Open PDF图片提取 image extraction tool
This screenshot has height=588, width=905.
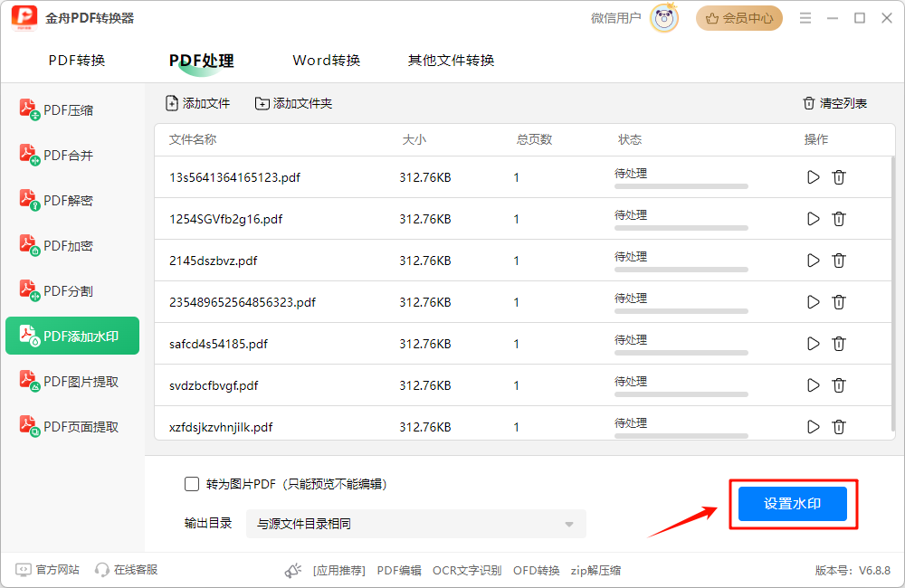(72, 382)
